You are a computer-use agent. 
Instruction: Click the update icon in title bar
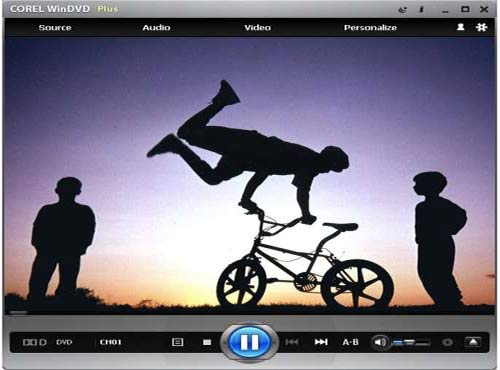point(403,10)
